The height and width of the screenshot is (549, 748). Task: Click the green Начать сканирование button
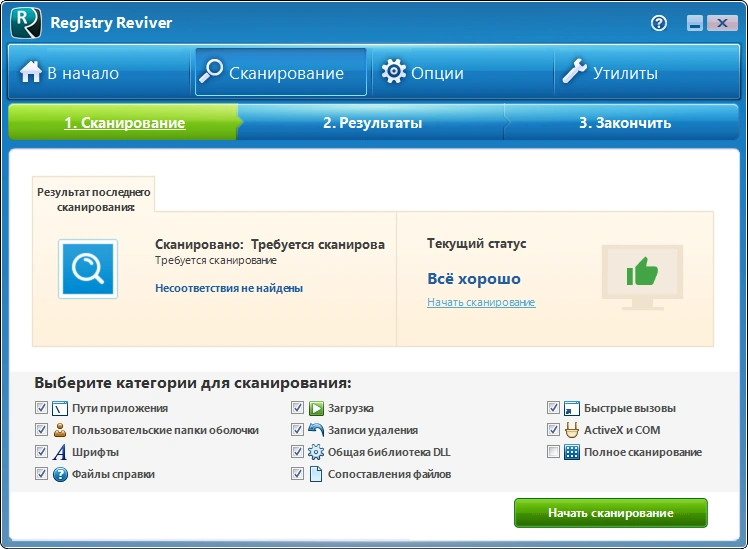611,513
